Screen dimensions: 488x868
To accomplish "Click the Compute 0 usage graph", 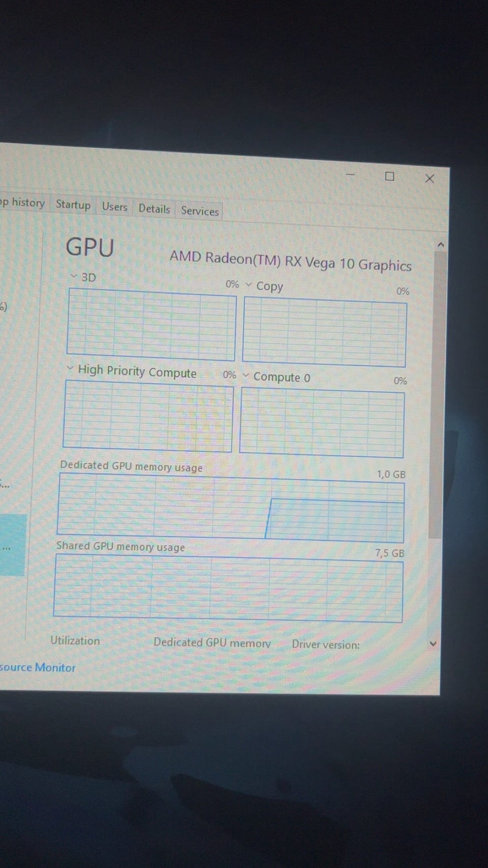I will (x=322, y=423).
